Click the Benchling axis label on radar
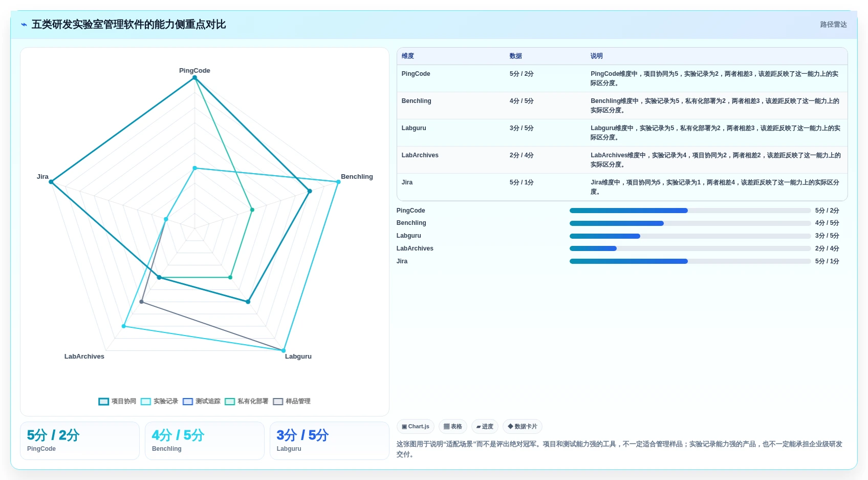 click(x=357, y=177)
